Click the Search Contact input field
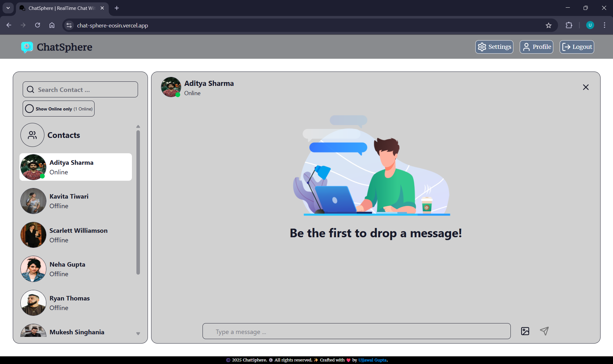This screenshot has width=613, height=364. pyautogui.click(x=80, y=89)
